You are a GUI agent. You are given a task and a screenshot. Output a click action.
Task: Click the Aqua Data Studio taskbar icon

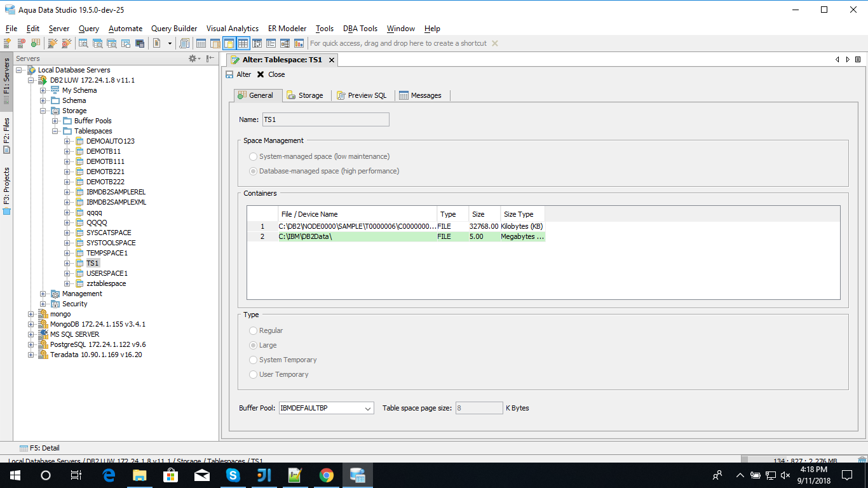[x=358, y=475]
